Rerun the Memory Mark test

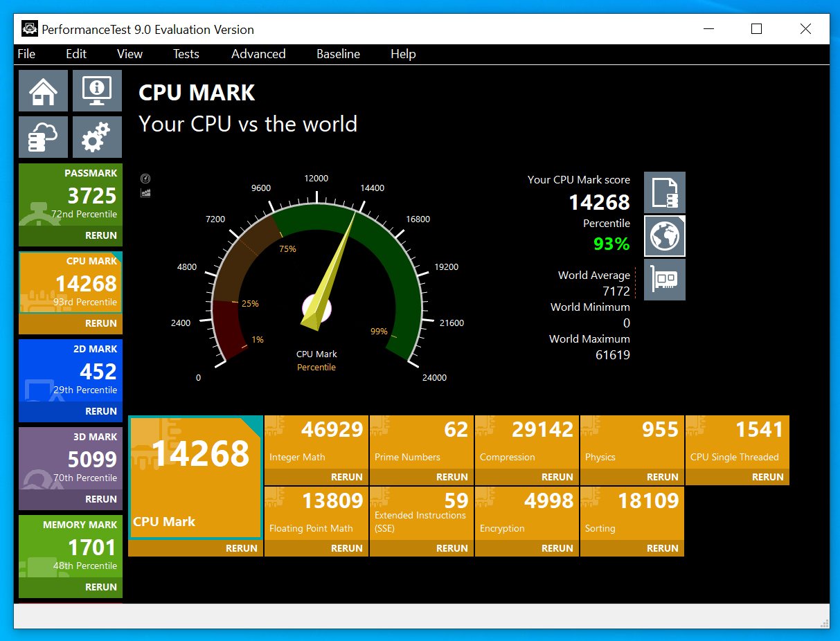pyautogui.click(x=101, y=587)
